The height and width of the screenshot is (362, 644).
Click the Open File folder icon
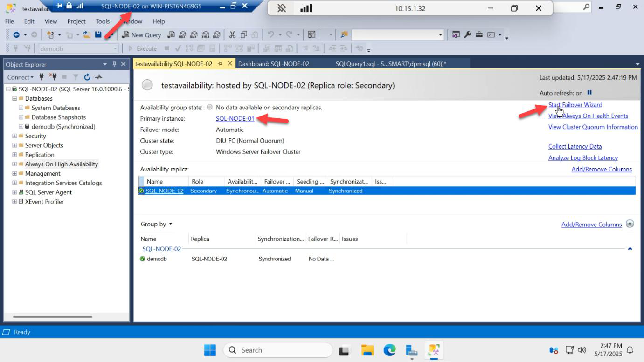(x=87, y=34)
